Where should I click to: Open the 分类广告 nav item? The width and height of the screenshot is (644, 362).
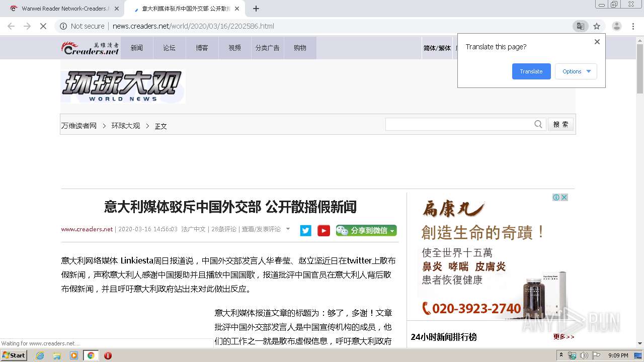(268, 48)
